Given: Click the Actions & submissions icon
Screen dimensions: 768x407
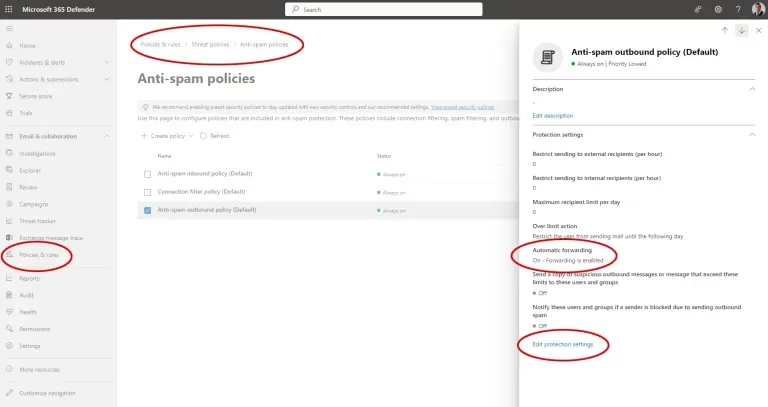Looking at the screenshot, I should [9, 79].
